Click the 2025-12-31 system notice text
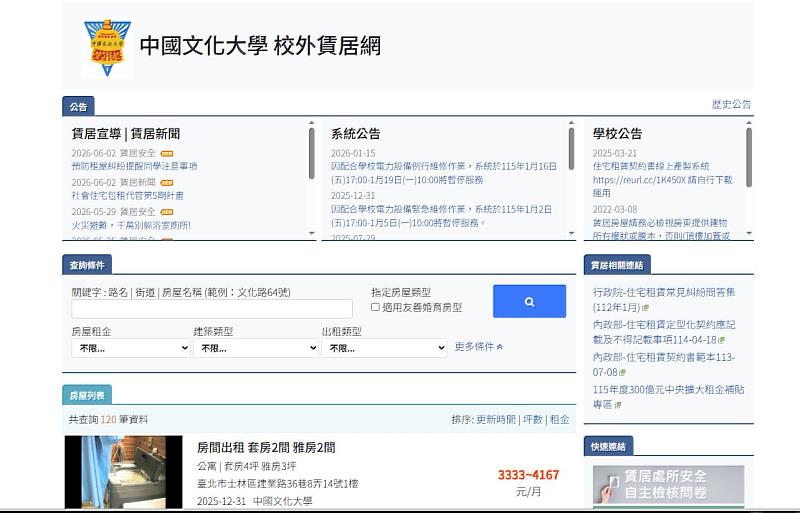 441,216
